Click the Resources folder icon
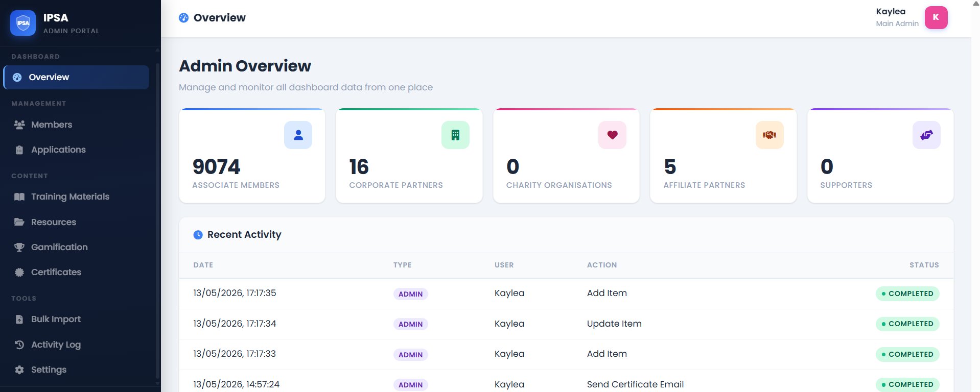The image size is (980, 392). (x=19, y=222)
